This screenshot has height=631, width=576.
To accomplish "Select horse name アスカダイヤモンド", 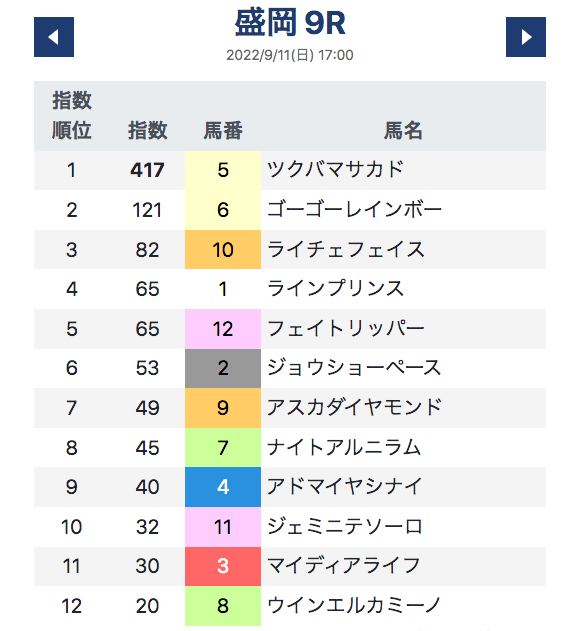I will click(354, 407).
